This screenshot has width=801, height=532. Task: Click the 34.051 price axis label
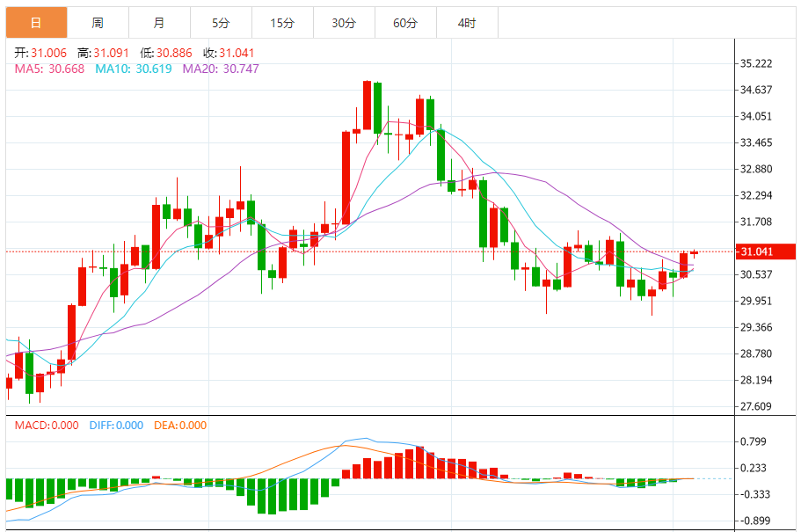click(x=756, y=116)
